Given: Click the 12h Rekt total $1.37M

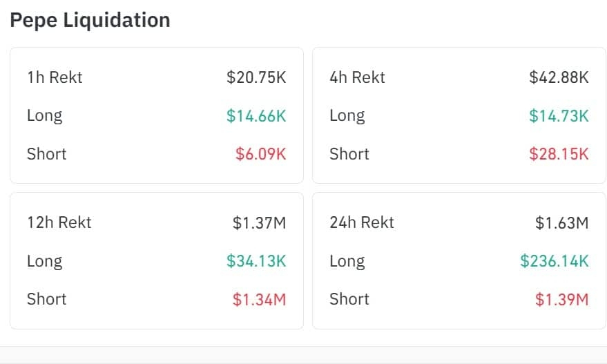Looking at the screenshot, I should click(x=259, y=223).
